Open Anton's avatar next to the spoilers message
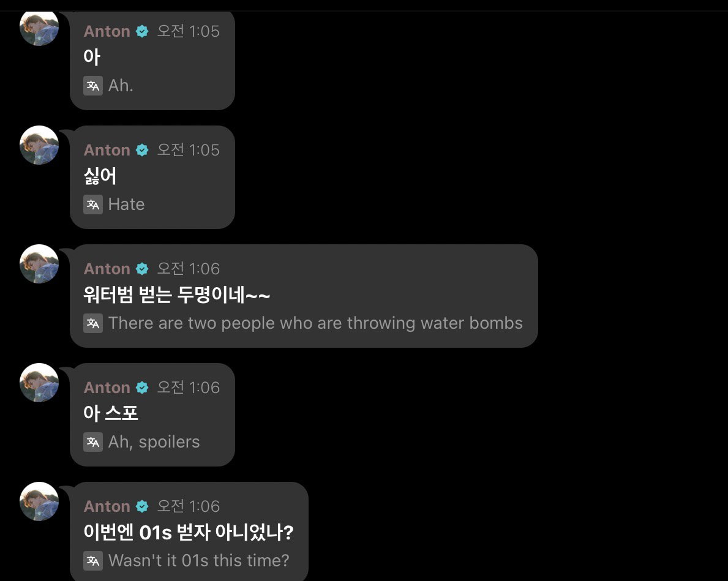This screenshot has height=581, width=728. point(39,383)
